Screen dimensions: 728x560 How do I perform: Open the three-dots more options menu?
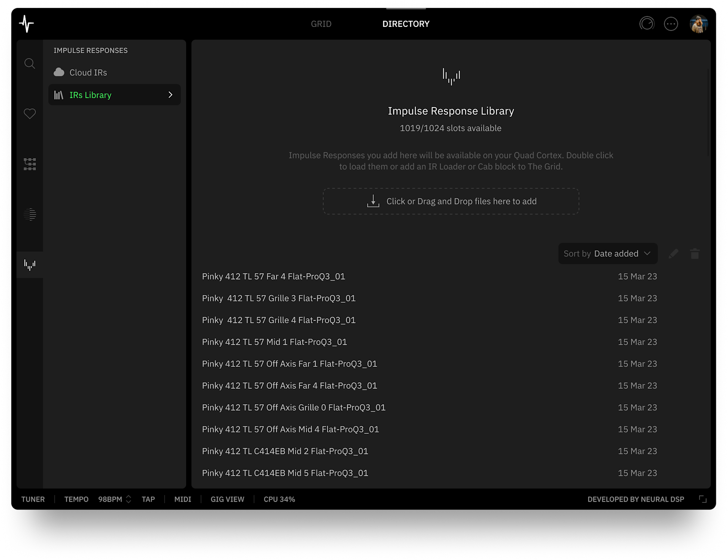pyautogui.click(x=671, y=24)
